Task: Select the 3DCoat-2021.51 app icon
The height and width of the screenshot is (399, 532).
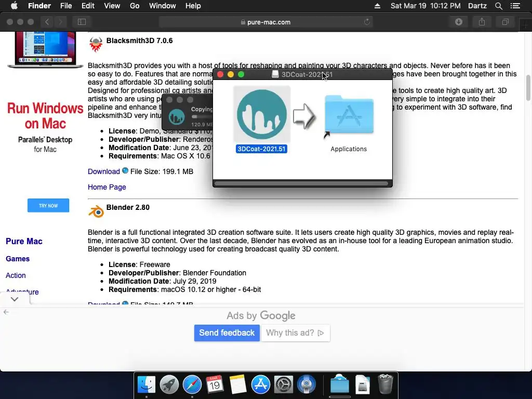Action: [262, 114]
